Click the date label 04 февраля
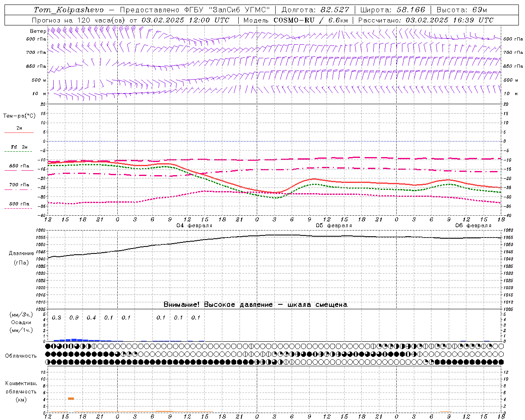 tap(194, 226)
